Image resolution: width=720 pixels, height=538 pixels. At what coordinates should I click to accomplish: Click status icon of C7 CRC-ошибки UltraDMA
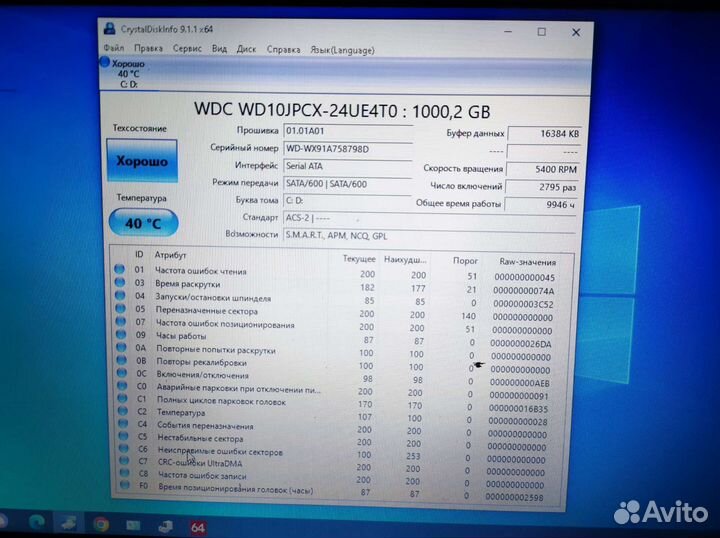[x=124, y=460]
